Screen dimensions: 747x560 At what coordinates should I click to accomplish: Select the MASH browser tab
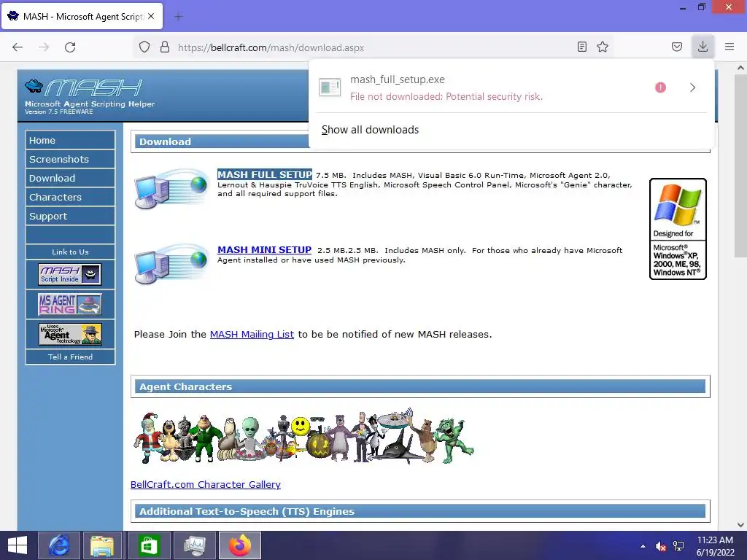(82, 17)
